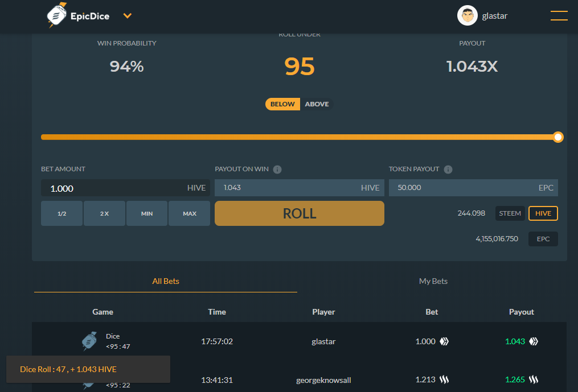This screenshot has width=578, height=392.
Task: Select STEEM as the currency
Action: (510, 213)
